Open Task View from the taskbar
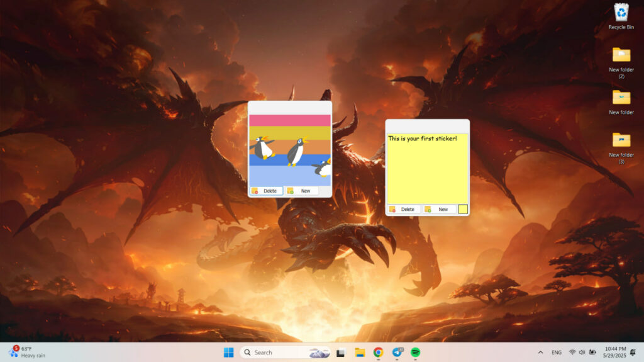The height and width of the screenshot is (362, 644). coord(340,353)
